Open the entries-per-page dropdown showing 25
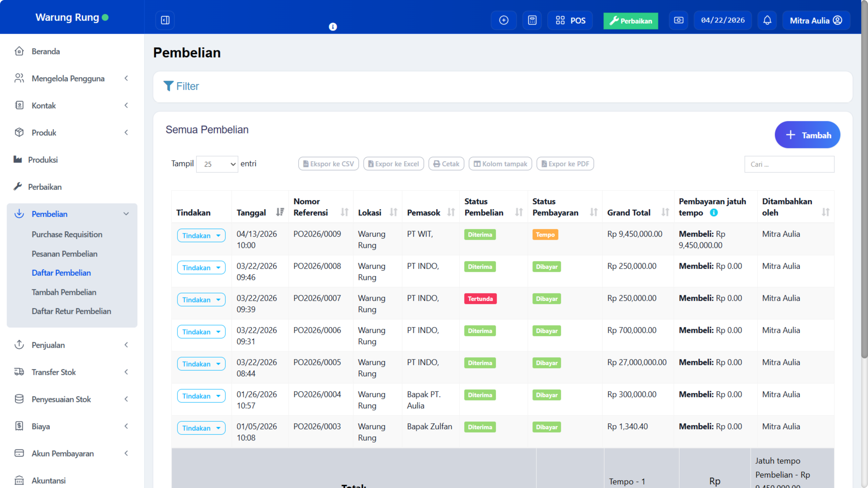The height and width of the screenshot is (488, 868). tap(217, 164)
